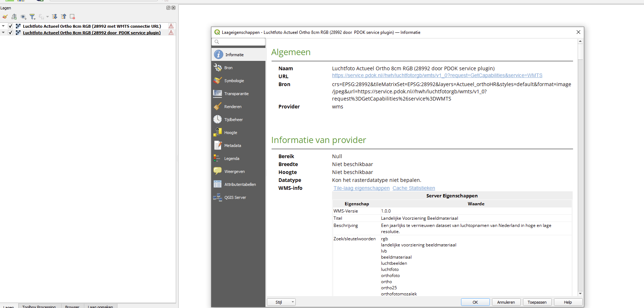Open the PDOK WMTS GetCapabilities URL link

tap(437, 75)
